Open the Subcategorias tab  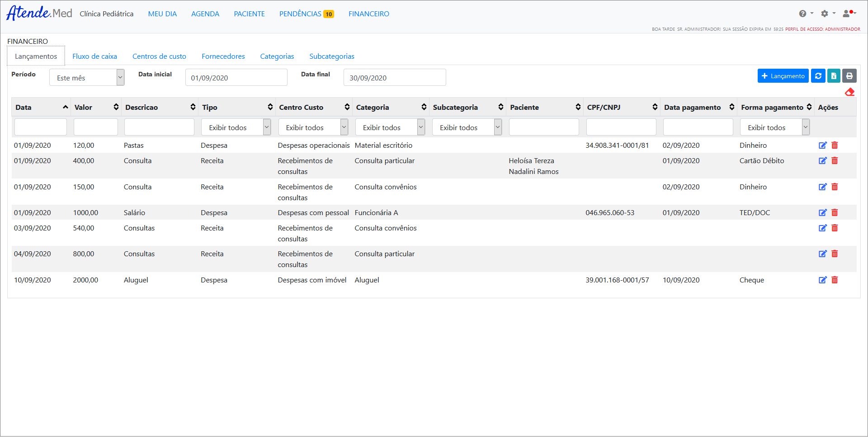(332, 56)
